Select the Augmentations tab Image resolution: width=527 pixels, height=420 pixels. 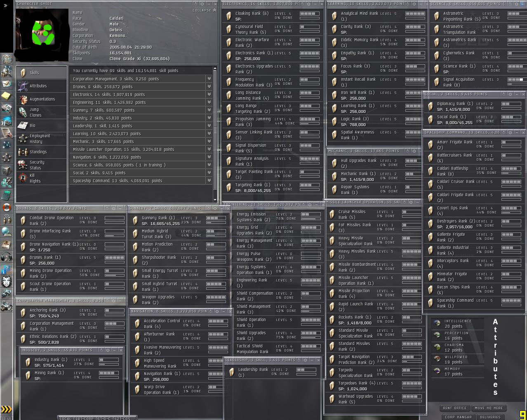(42, 99)
